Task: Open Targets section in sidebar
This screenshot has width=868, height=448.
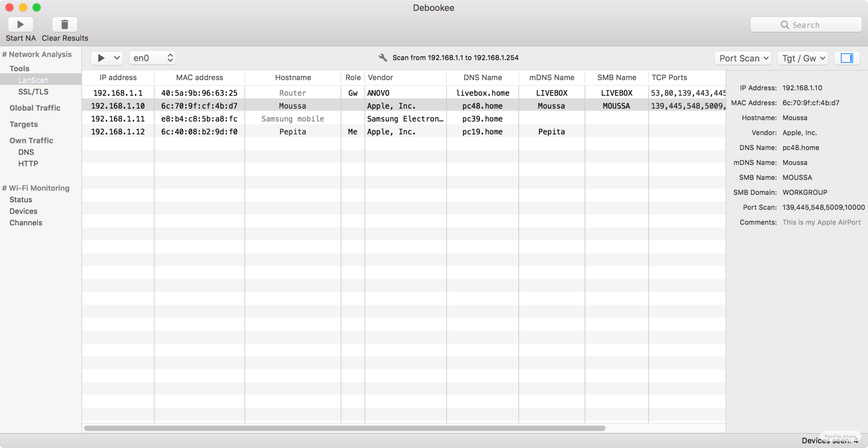Action: tap(24, 124)
